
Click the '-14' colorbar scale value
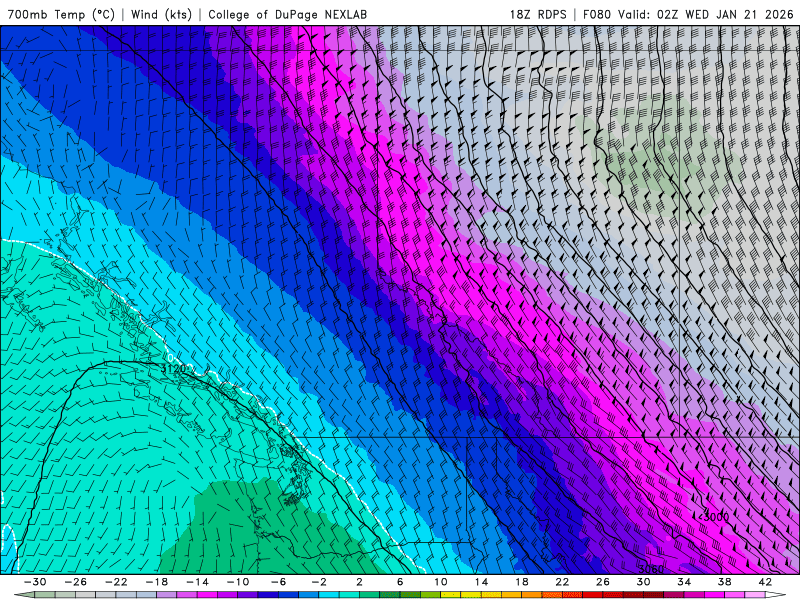(197, 582)
